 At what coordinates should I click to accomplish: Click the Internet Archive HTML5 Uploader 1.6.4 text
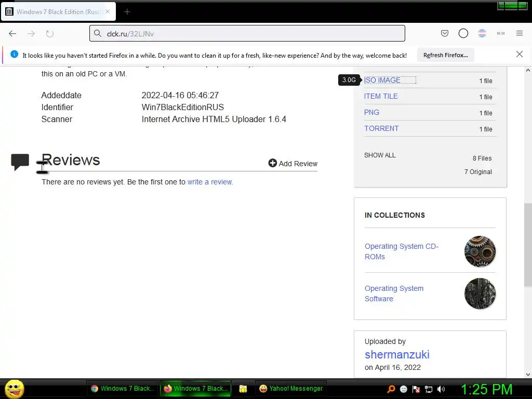(214, 119)
